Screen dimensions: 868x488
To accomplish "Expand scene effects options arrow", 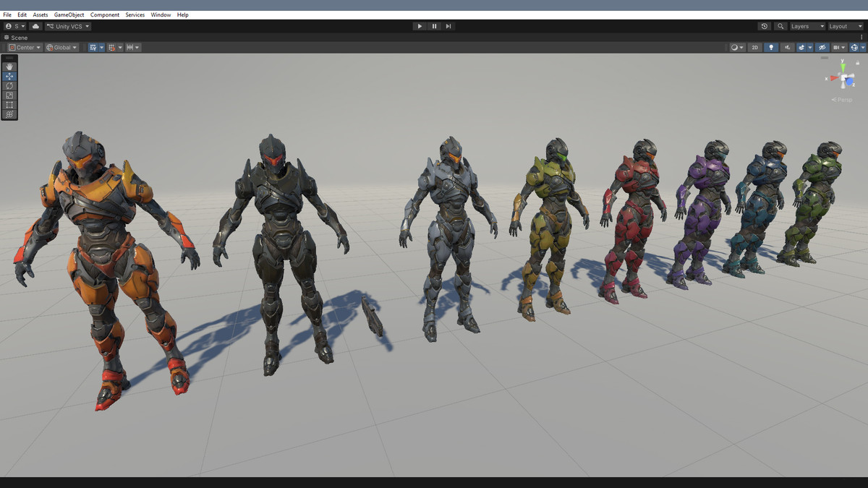I will click(810, 48).
